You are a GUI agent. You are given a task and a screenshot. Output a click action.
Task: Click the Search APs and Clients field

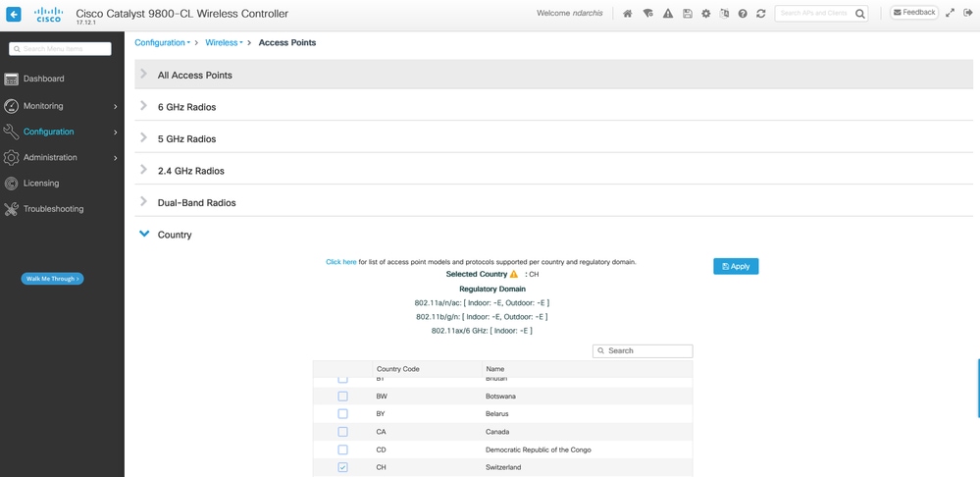coord(821,13)
